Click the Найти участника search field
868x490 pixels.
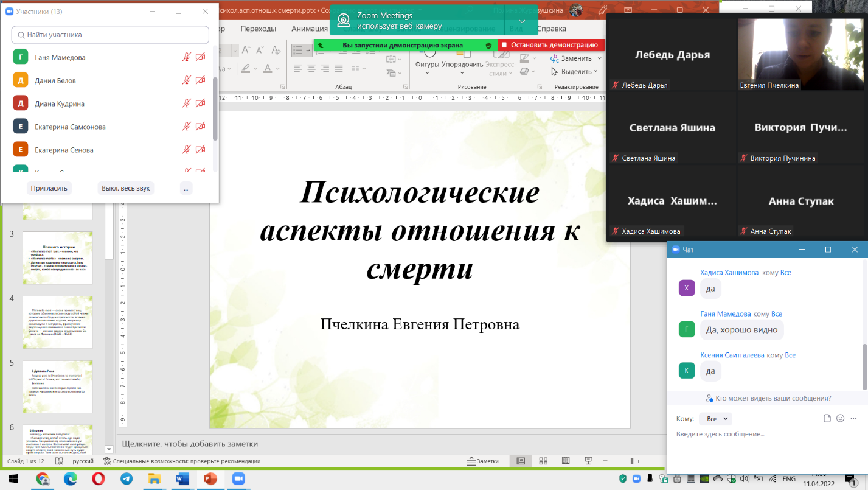click(x=110, y=35)
